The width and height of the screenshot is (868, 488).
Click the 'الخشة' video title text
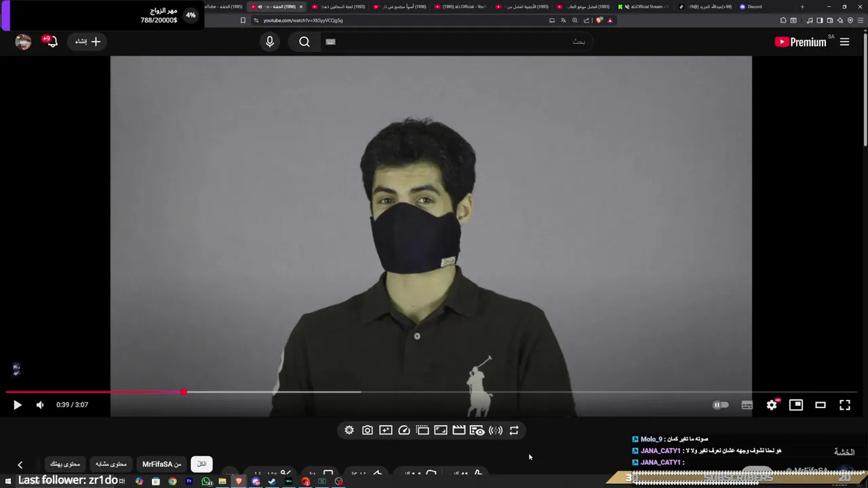[x=844, y=452]
